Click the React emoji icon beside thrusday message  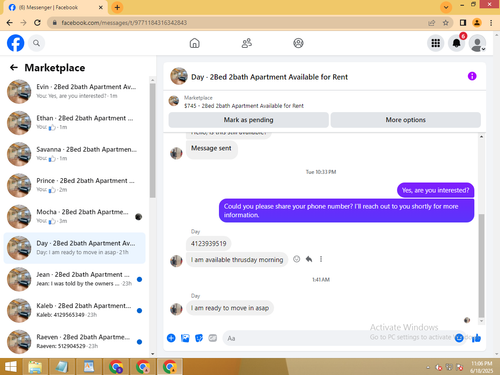[296, 259]
